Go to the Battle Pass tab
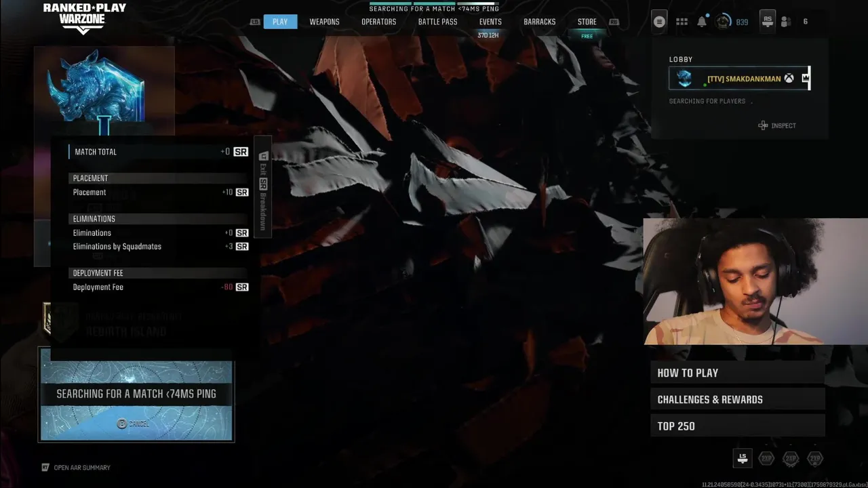 point(437,22)
